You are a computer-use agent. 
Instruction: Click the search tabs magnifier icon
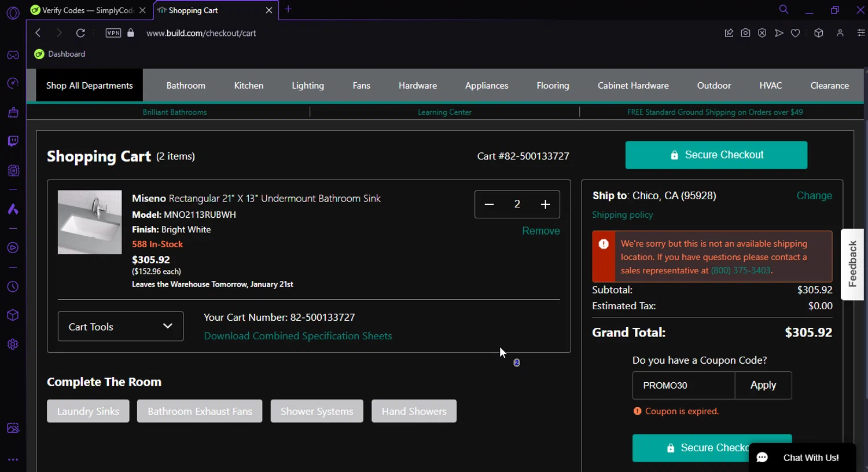(x=784, y=10)
